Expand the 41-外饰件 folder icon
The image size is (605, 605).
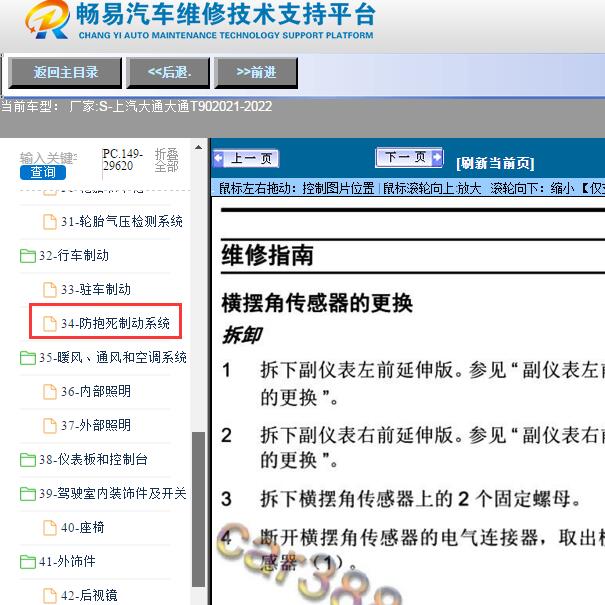pos(27,561)
